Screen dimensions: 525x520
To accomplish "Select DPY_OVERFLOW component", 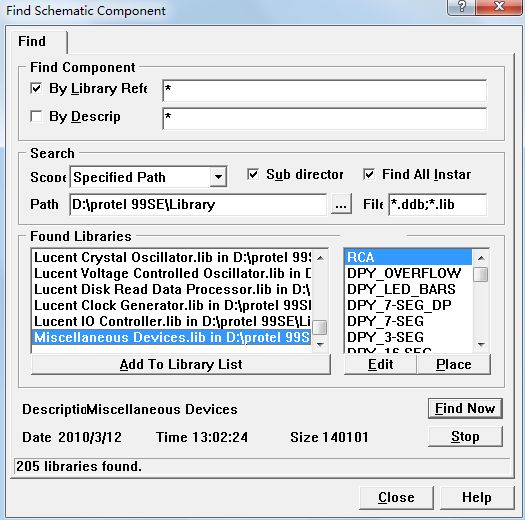I will (x=408, y=273).
